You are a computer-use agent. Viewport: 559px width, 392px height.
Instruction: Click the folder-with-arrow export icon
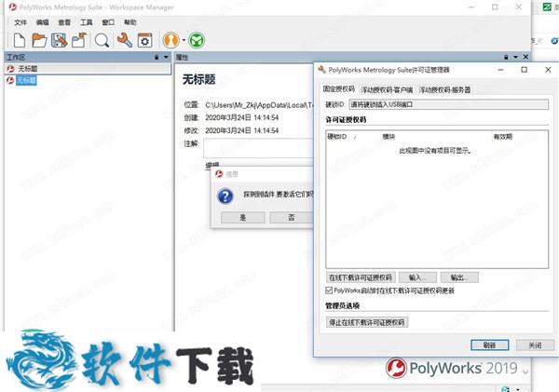pyautogui.click(x=79, y=40)
